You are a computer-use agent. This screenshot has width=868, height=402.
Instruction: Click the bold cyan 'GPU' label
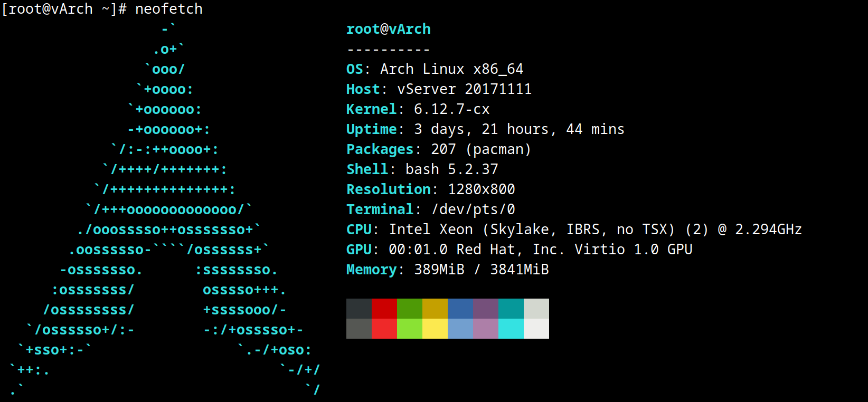point(359,250)
